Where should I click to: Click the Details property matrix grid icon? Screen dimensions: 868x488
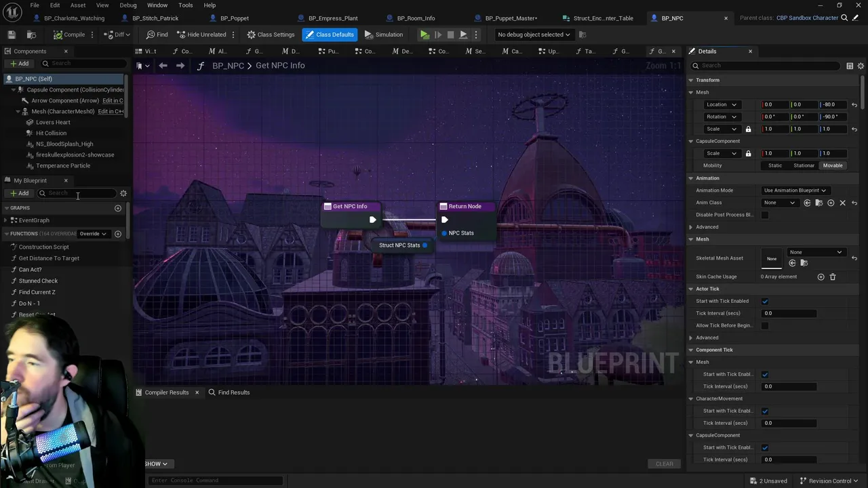[x=850, y=66]
